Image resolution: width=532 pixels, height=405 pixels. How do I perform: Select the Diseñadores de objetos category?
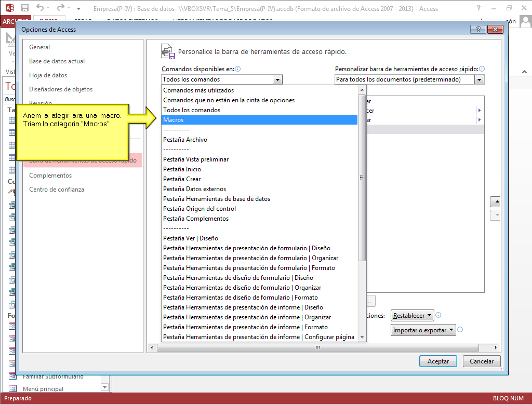point(61,89)
